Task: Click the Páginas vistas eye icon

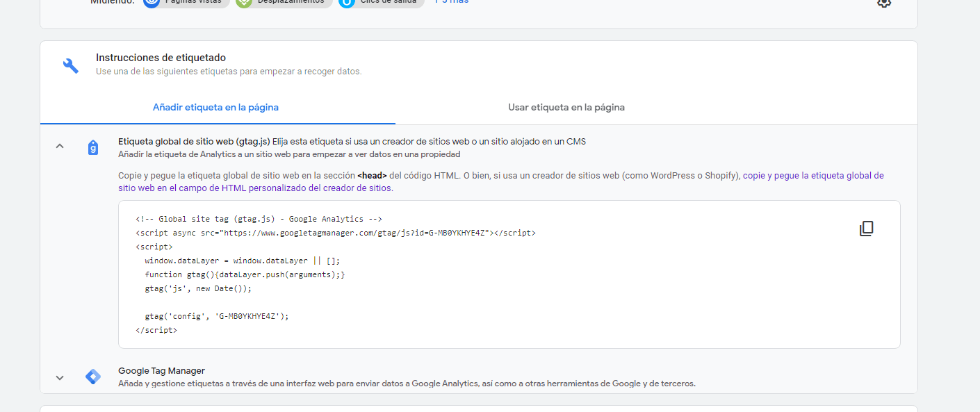Action: point(152,2)
